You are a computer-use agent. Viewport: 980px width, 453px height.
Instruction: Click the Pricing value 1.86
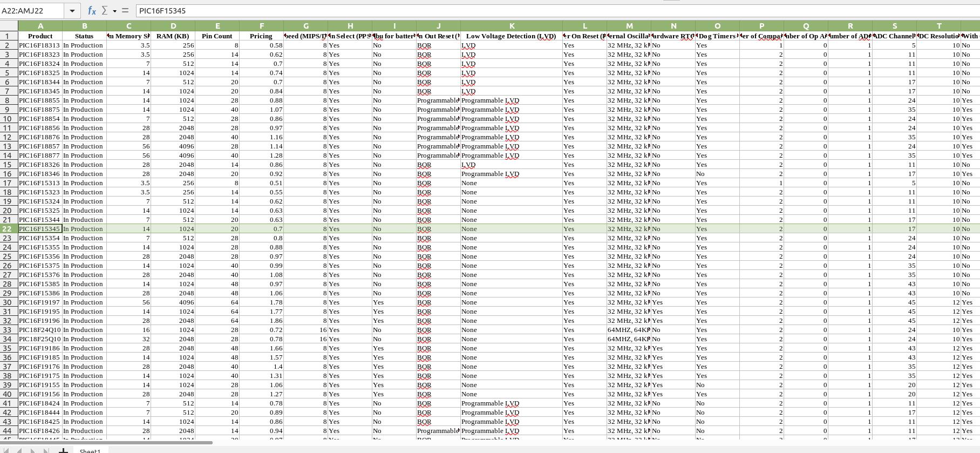261,320
